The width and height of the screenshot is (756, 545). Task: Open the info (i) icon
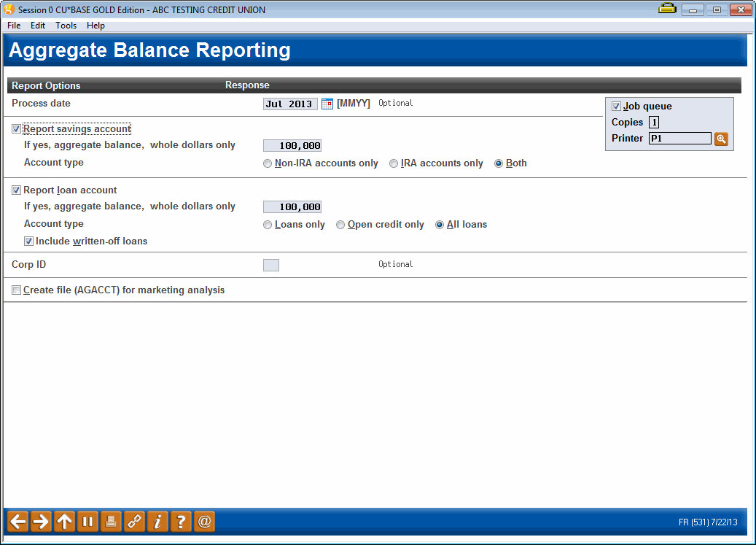click(x=157, y=521)
